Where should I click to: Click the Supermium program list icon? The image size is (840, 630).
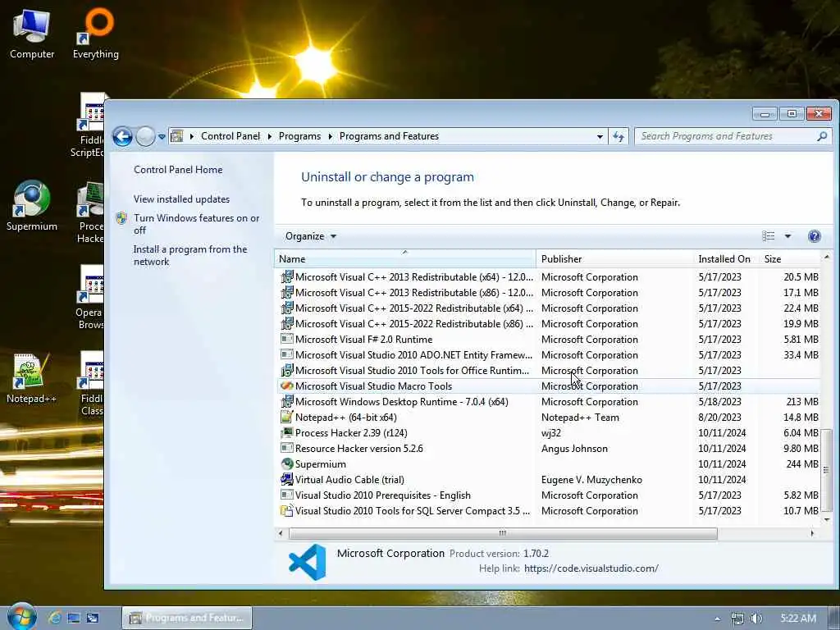point(287,464)
